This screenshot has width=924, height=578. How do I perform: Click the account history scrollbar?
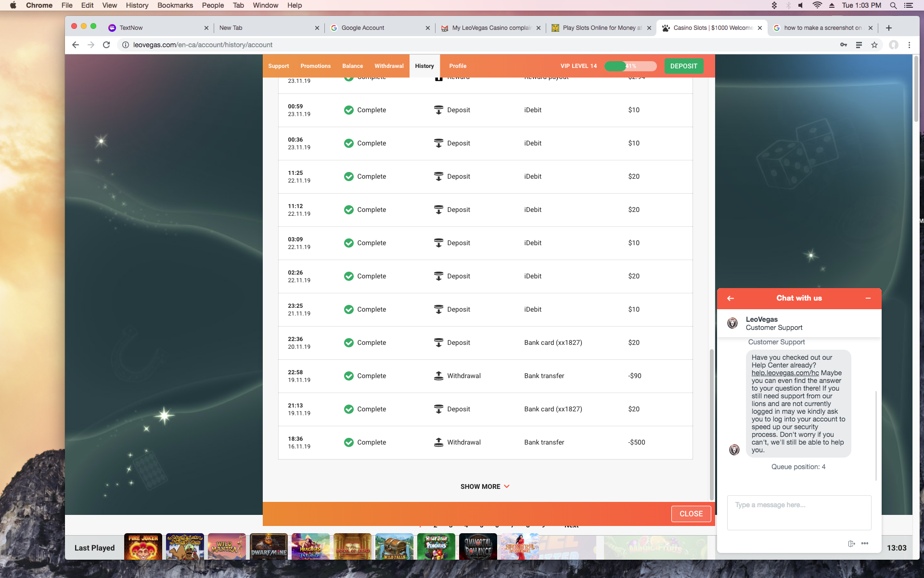click(x=711, y=424)
